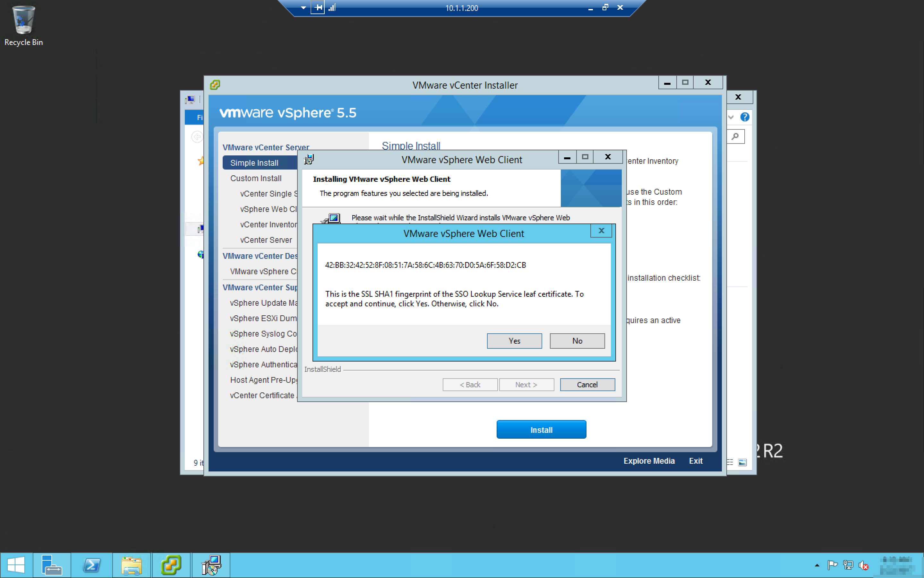Image resolution: width=924 pixels, height=578 pixels.
Task: Click the vCenter Installer title bar icon
Action: coord(215,84)
